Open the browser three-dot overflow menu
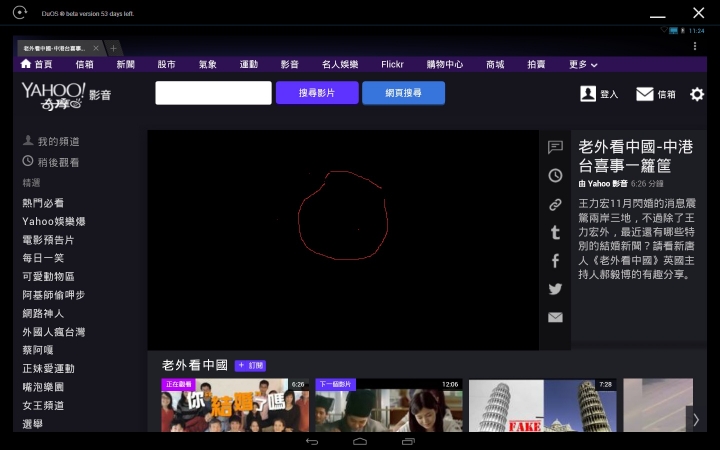This screenshot has height=450, width=720. coord(695,46)
